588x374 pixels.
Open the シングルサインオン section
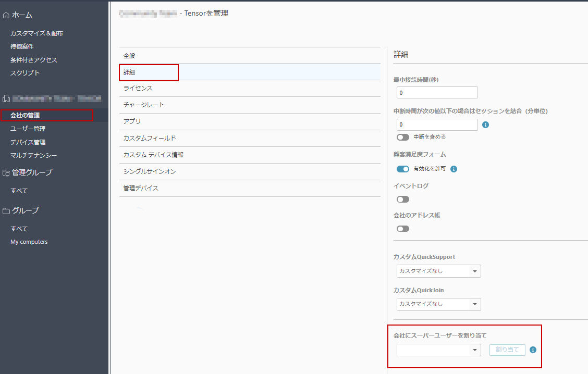(x=250, y=172)
